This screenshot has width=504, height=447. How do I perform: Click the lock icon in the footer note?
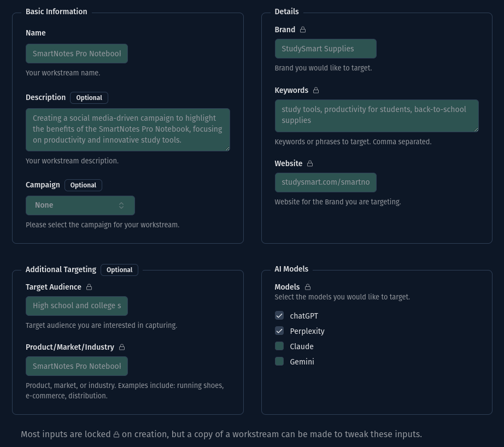[116, 435]
